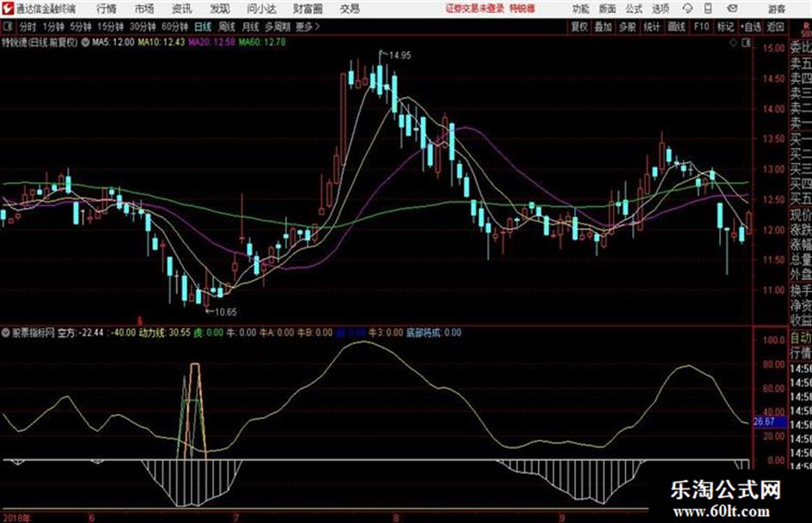The width and height of the screenshot is (812, 523).
Task: Click the 10.65 low price marker
Action: click(x=225, y=312)
